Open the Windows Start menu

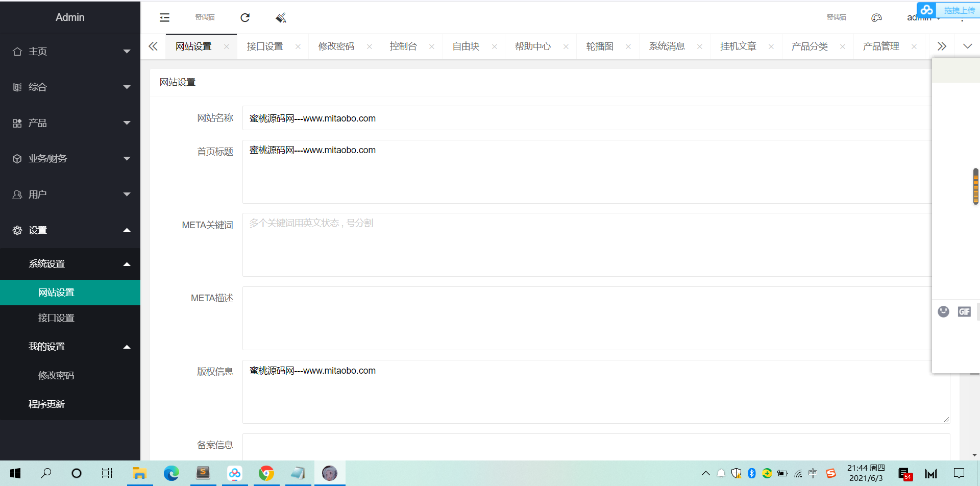[15, 473]
